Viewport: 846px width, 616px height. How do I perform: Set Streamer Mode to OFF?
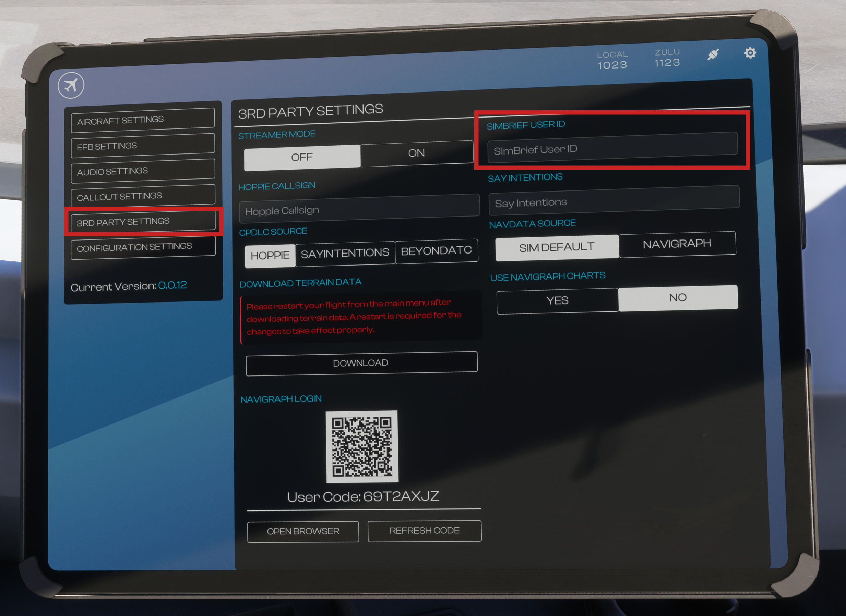pos(302,157)
